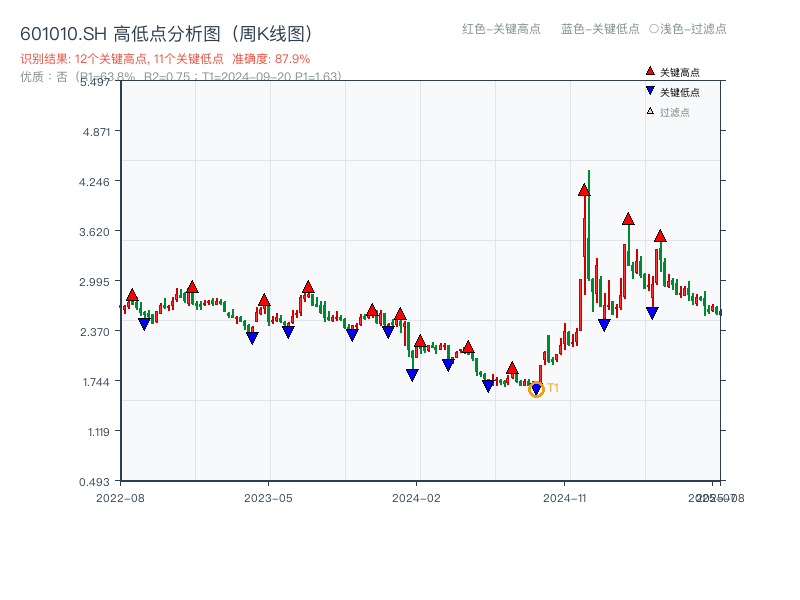Click the chart title 601010.SH 高低点分析图
Viewport: 800px width, 600px height.
166,34
